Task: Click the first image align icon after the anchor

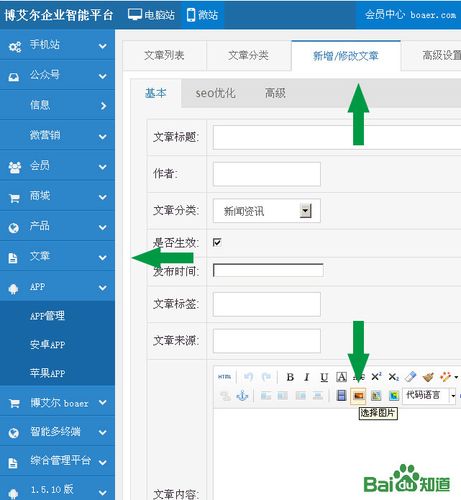Action: click(x=266, y=396)
